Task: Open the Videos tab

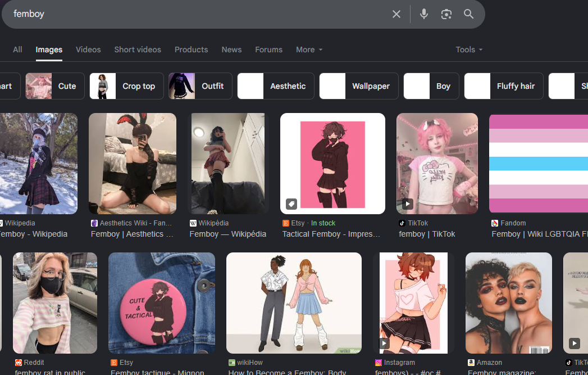Action: [x=88, y=49]
